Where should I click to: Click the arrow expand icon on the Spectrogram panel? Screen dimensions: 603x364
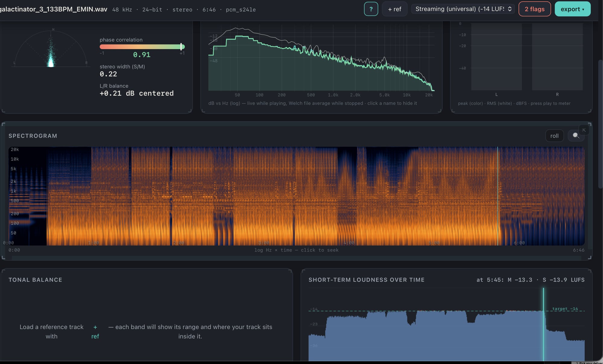coord(584,130)
